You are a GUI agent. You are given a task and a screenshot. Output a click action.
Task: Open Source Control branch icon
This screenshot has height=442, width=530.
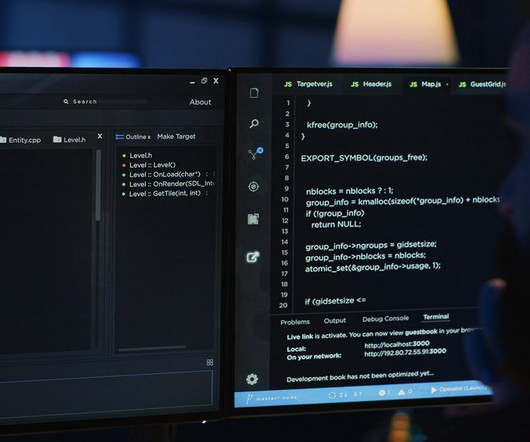255,153
